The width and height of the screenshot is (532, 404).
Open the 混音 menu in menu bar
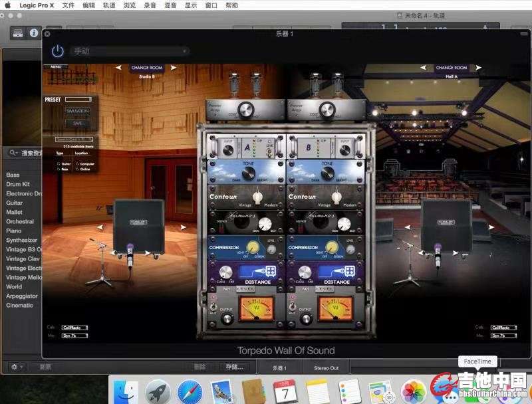(x=170, y=5)
